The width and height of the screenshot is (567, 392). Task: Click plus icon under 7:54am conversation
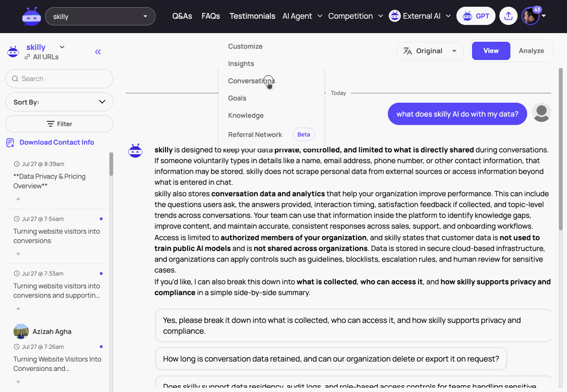18,254
